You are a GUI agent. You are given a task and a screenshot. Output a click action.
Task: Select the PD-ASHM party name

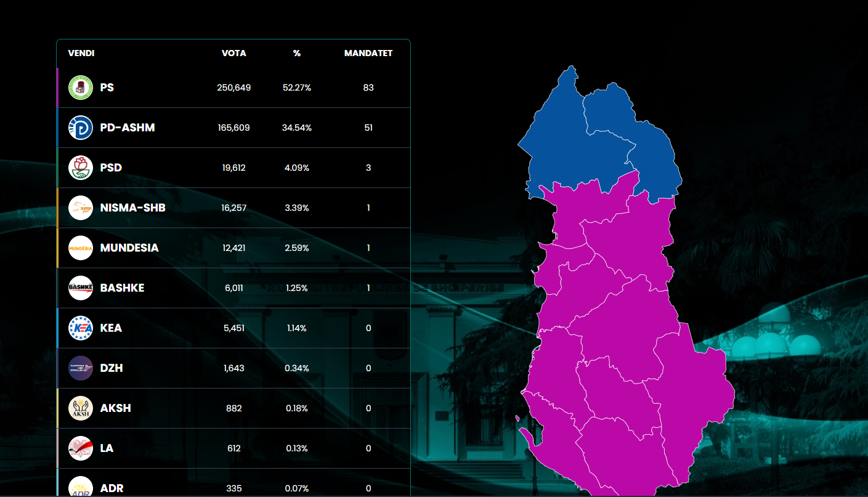click(x=128, y=128)
